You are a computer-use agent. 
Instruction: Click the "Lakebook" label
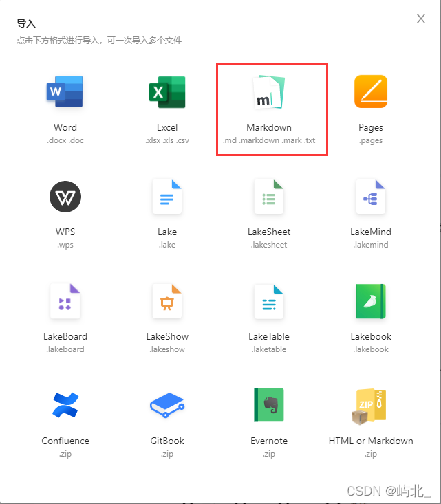click(371, 336)
